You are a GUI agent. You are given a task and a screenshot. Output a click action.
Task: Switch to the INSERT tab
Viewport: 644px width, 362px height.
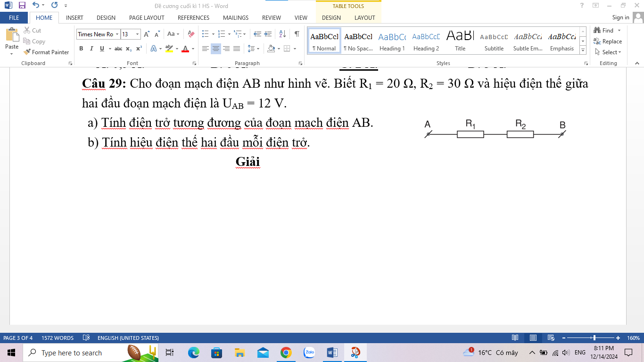(x=74, y=17)
